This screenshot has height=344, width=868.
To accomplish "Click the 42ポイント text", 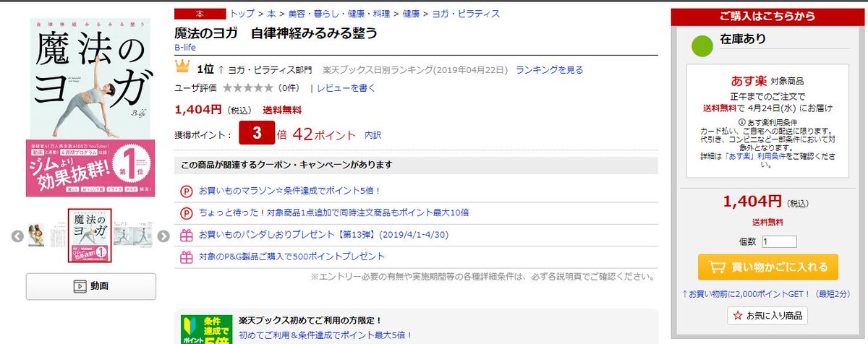I will 324,134.
